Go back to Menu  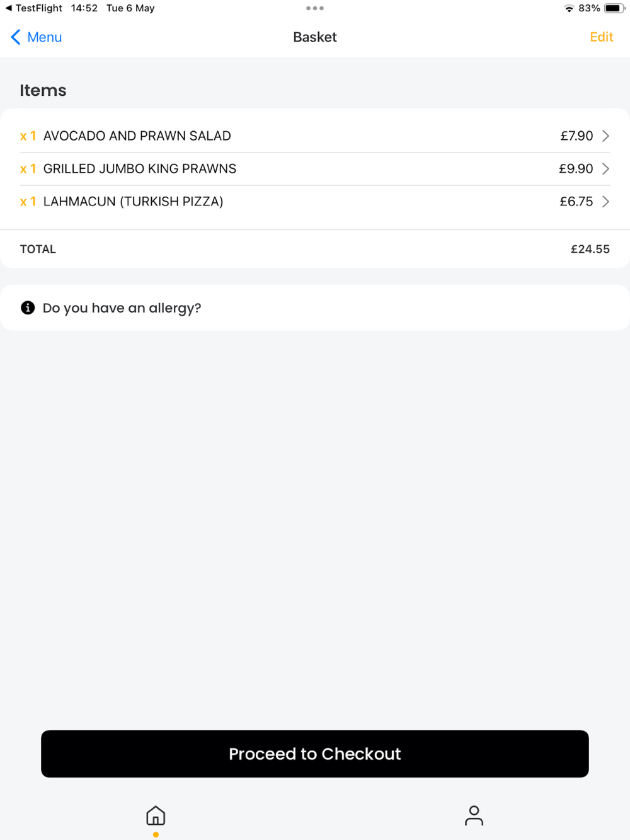pos(44,37)
